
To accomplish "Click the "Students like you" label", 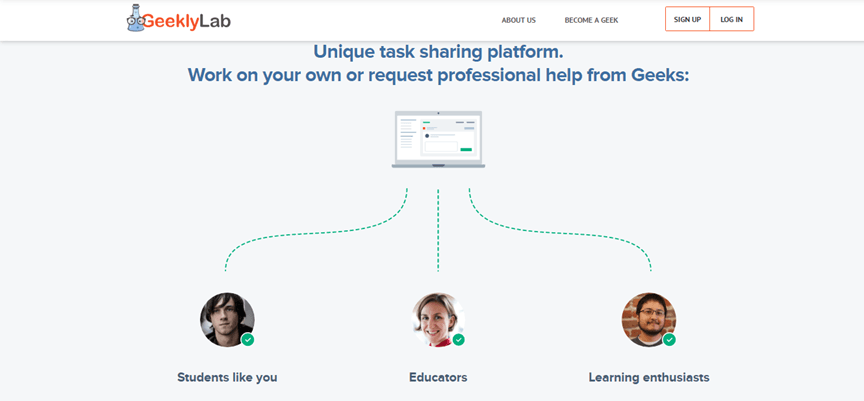I will click(x=227, y=378).
